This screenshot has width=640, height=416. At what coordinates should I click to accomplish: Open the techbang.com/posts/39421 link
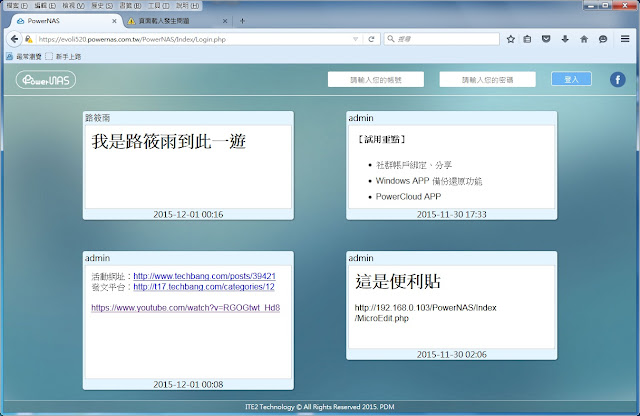[204, 276]
